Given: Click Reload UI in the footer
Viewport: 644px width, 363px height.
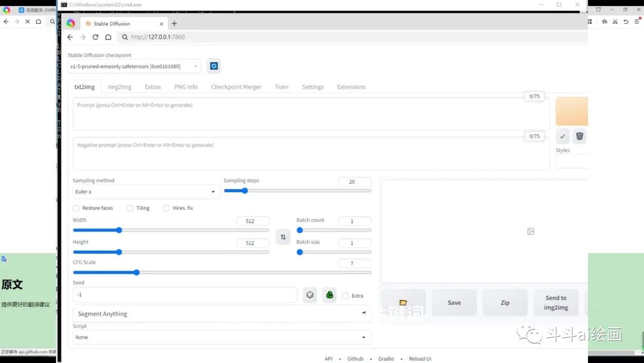Looking at the screenshot, I should pos(420,359).
